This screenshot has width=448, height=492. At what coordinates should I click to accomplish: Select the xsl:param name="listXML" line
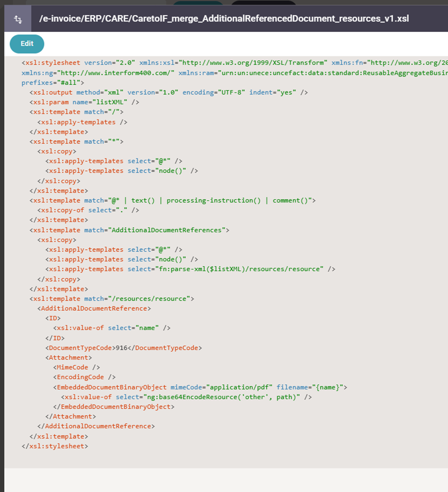click(x=84, y=102)
